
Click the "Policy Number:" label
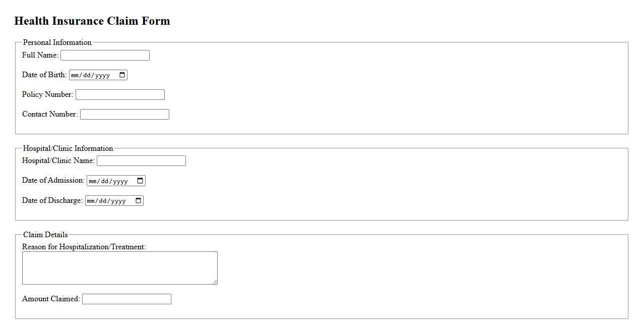pos(47,94)
